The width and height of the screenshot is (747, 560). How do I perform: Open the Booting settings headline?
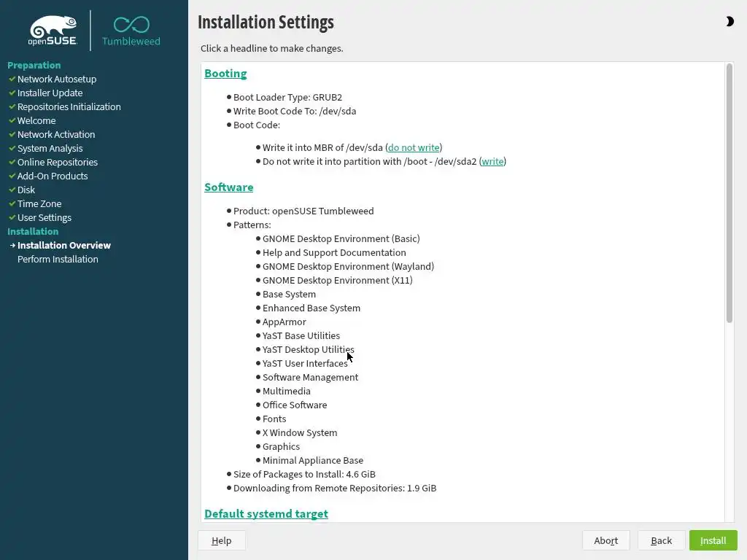click(225, 74)
